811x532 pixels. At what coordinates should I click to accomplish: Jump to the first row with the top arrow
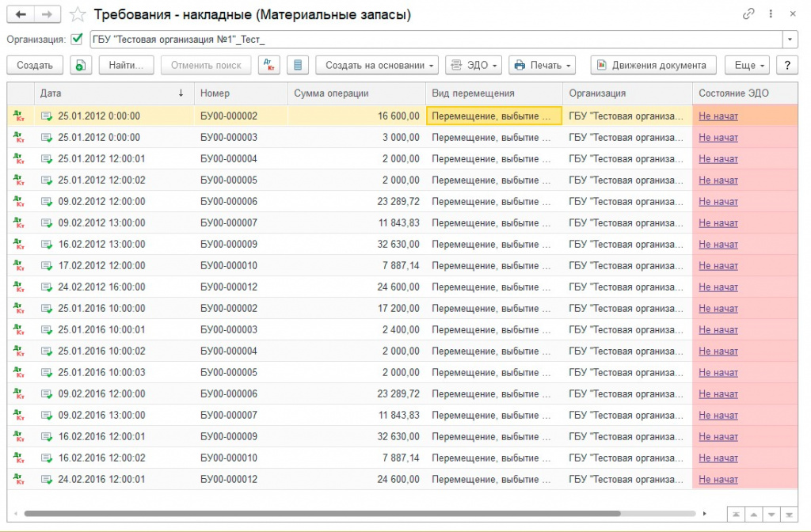[x=736, y=514]
